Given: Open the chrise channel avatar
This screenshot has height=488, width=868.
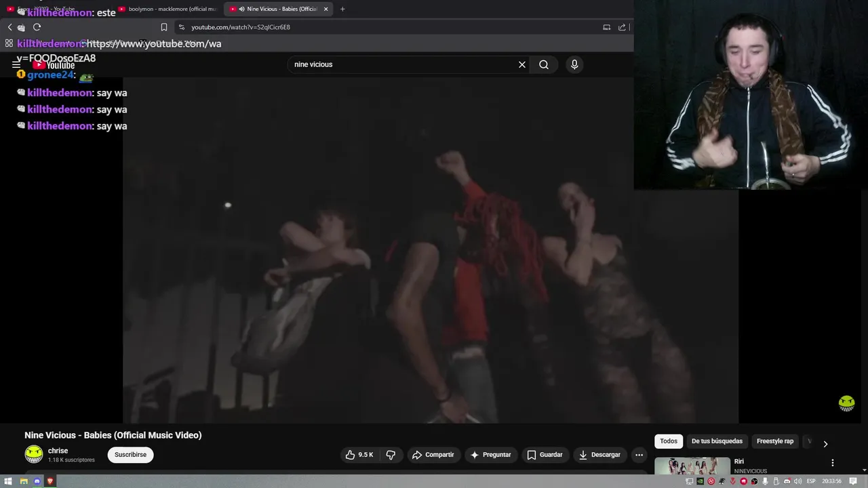Looking at the screenshot, I should click(34, 454).
